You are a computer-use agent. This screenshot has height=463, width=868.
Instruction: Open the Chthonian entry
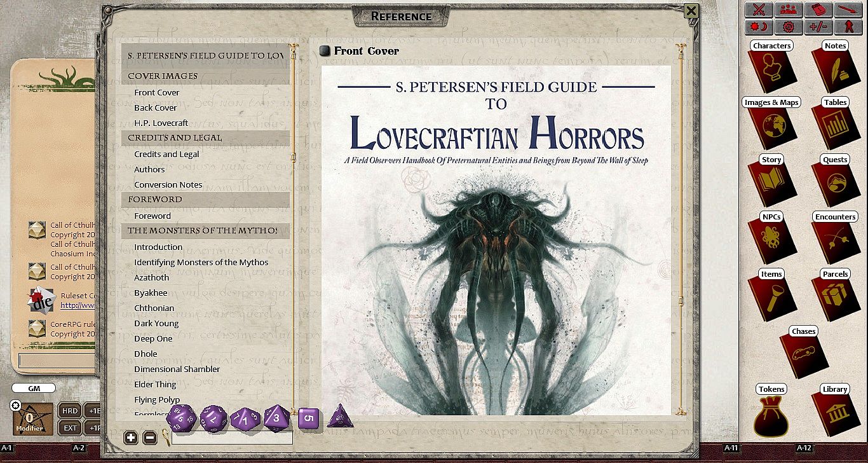(154, 308)
